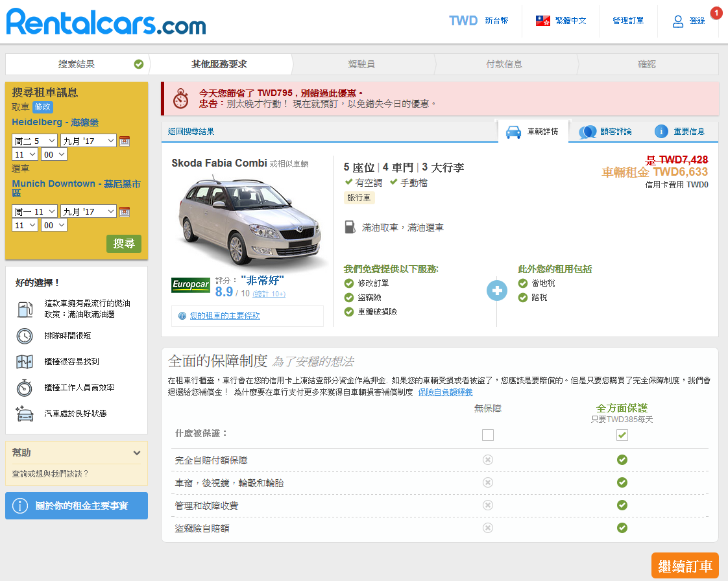Open the Munich Downtown drop-off location link
This screenshot has height=581, width=728.
click(76, 188)
